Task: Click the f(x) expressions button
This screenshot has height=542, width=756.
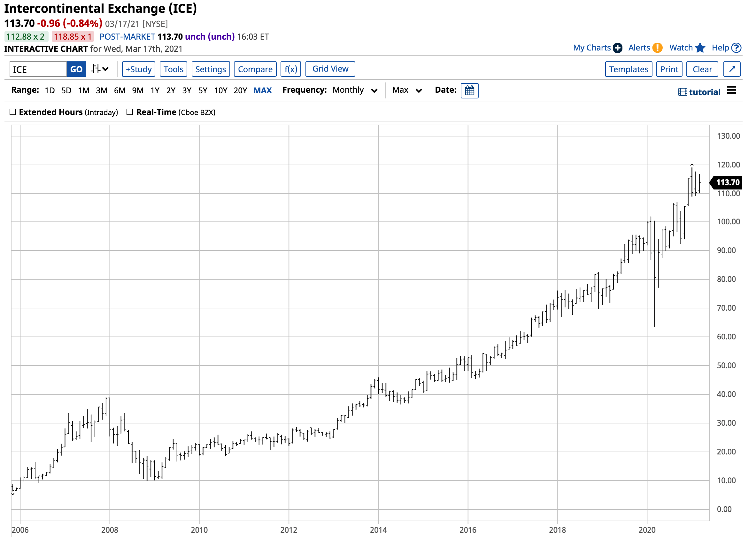Action: pyautogui.click(x=291, y=69)
